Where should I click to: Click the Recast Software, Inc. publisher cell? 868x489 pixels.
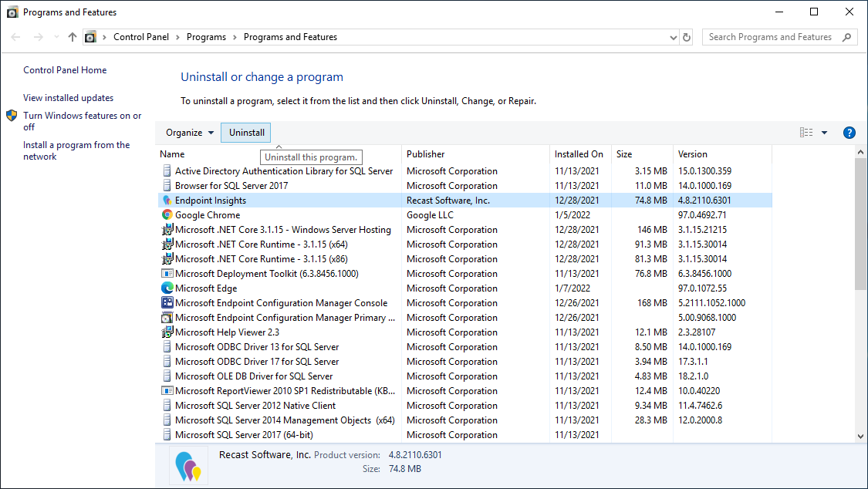448,201
